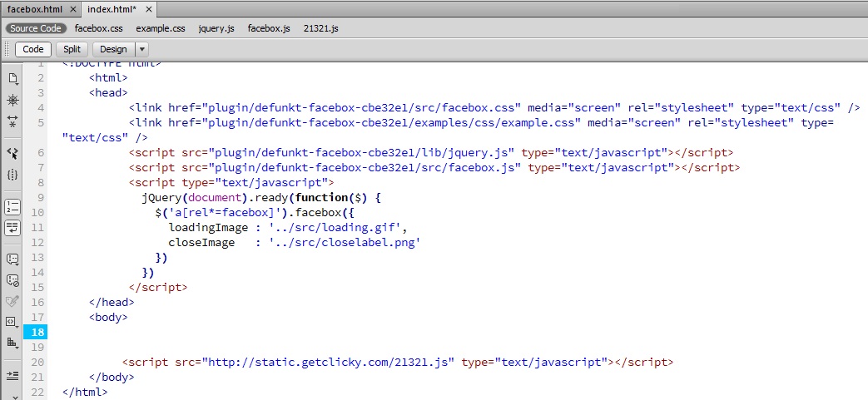The width and height of the screenshot is (868, 400).
Task: Click the opening <body> tag
Action: click(x=108, y=317)
